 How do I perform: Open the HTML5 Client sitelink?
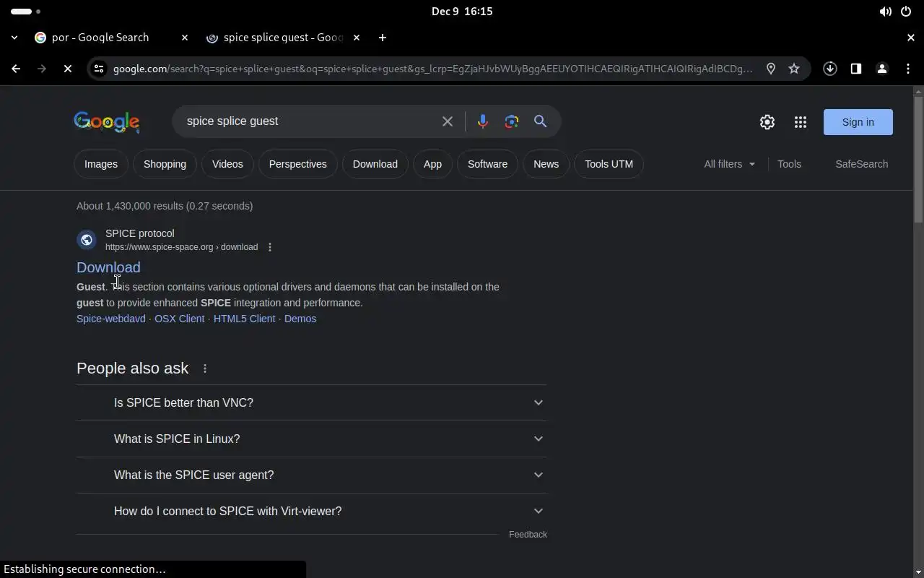pyautogui.click(x=244, y=319)
